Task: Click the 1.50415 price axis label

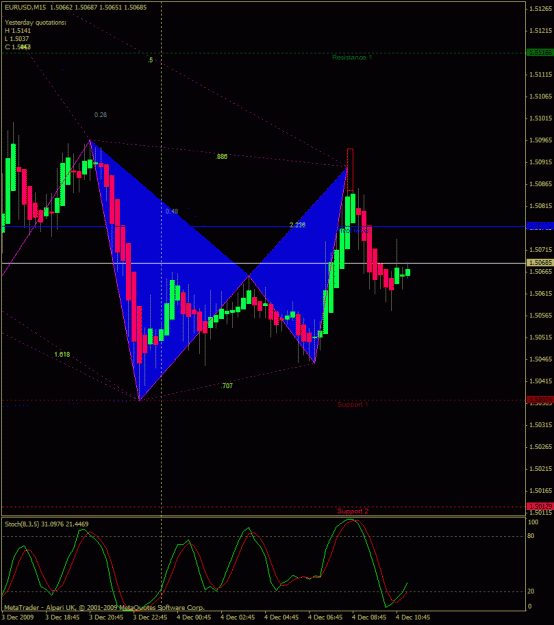Action: 541,381
